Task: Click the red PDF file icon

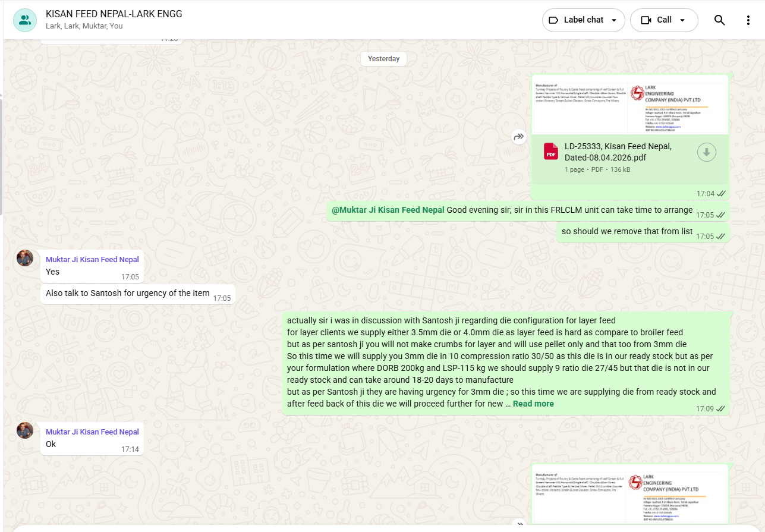Action: (x=551, y=152)
